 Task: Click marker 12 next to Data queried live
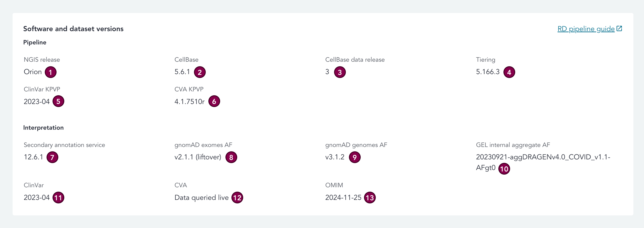tap(237, 198)
